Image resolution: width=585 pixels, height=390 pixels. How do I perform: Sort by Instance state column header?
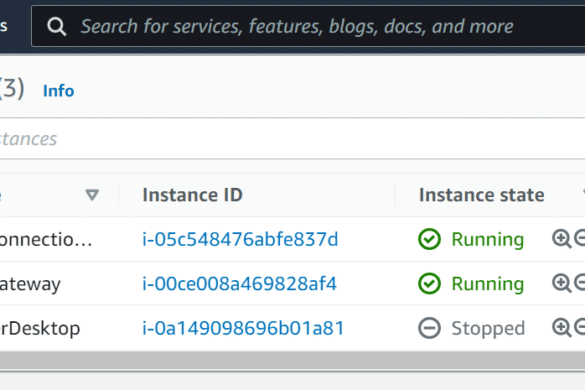pos(482,195)
